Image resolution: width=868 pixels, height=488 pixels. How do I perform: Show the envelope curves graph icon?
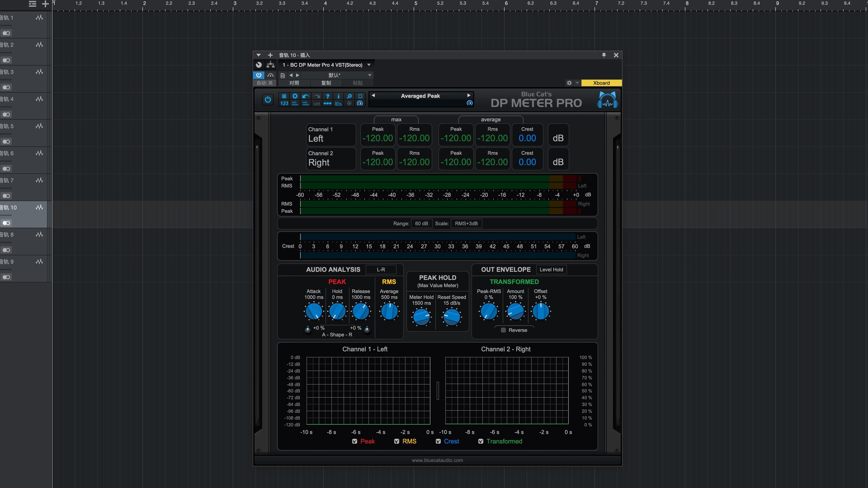click(x=338, y=103)
